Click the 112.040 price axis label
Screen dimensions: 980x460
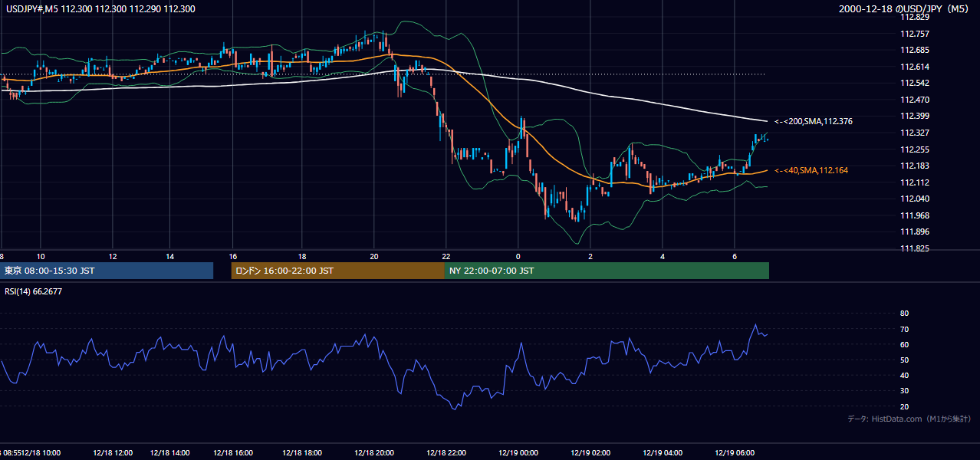[x=915, y=199]
